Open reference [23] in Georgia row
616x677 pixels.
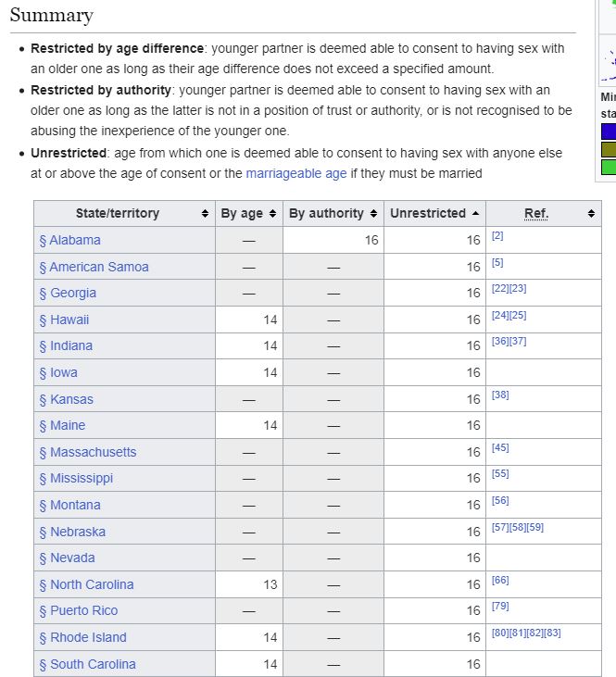coord(518,288)
